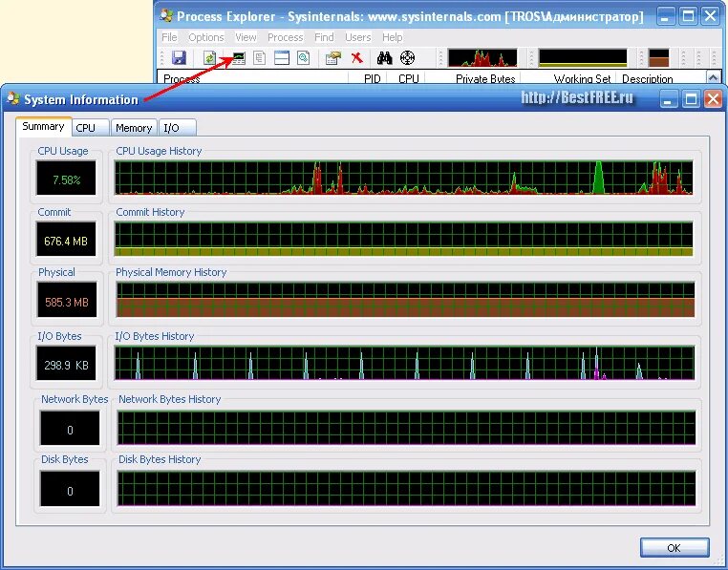Switch to the I/O tab
The image size is (728, 570).
(177, 128)
